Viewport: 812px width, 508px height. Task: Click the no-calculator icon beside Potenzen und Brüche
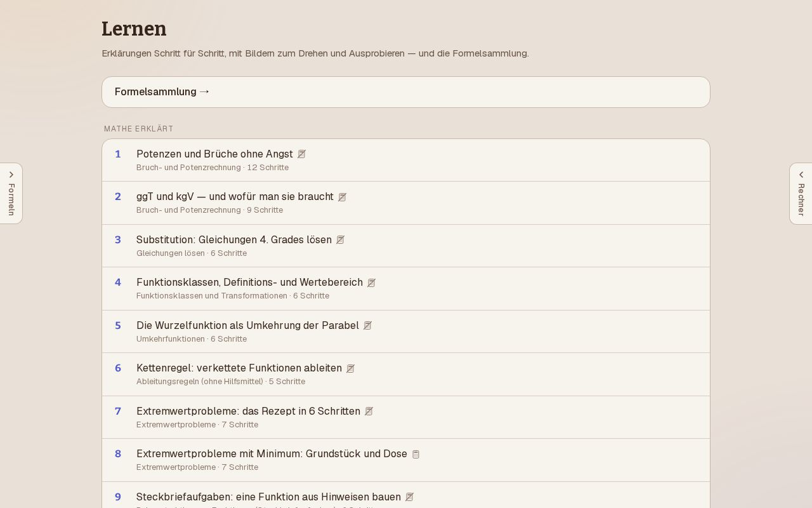(x=302, y=154)
